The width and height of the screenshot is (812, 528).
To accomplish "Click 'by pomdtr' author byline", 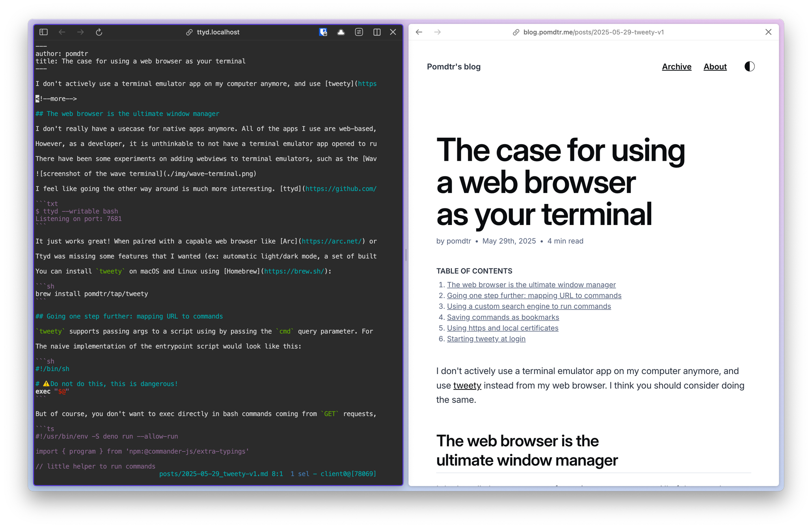I will (x=454, y=241).
